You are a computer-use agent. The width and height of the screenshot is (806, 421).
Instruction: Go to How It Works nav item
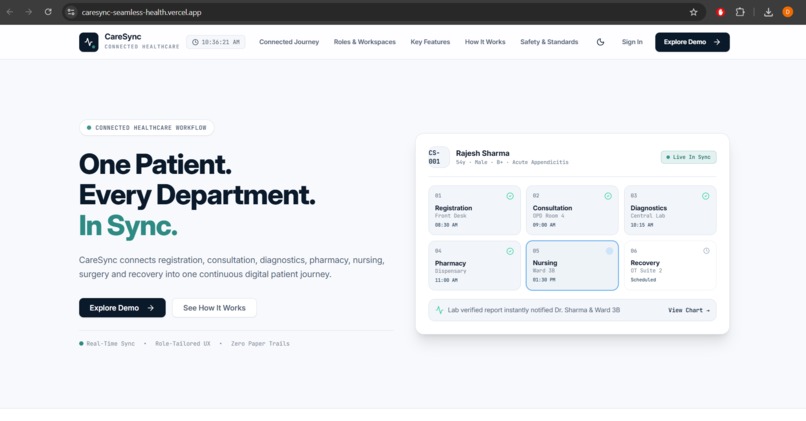coord(485,42)
